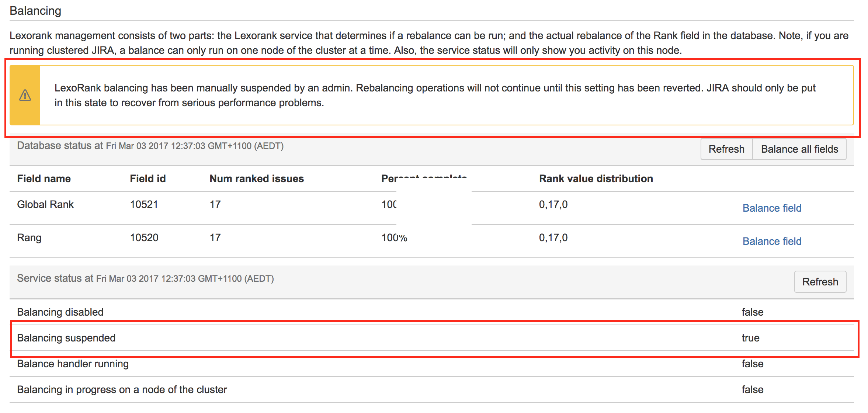Select the Rang field name cell
The image size is (868, 413).
click(x=29, y=237)
